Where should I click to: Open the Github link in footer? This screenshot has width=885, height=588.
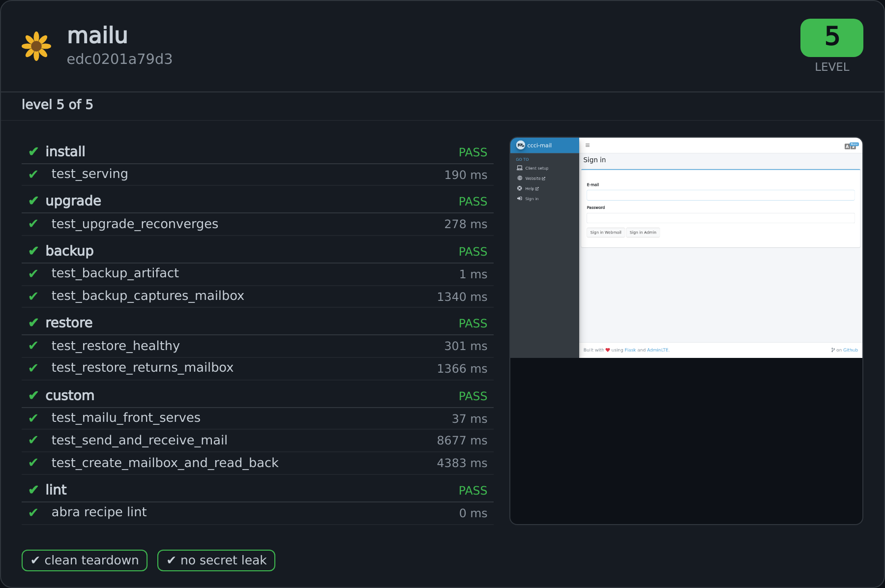pyautogui.click(x=851, y=350)
